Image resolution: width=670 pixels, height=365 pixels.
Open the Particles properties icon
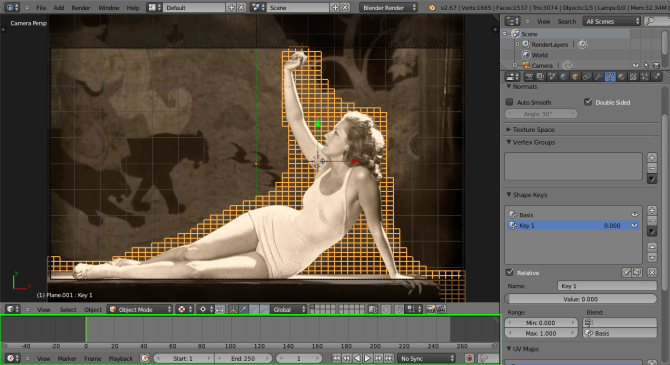point(644,77)
